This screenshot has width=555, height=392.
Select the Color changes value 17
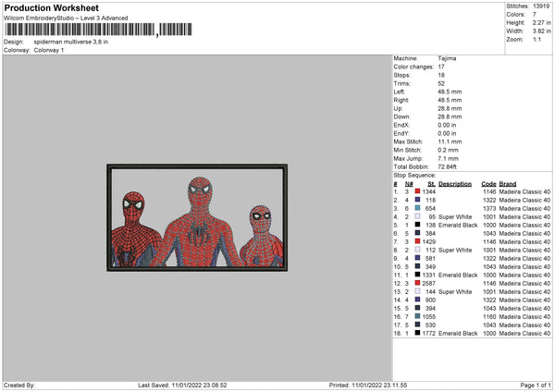pyautogui.click(x=441, y=67)
